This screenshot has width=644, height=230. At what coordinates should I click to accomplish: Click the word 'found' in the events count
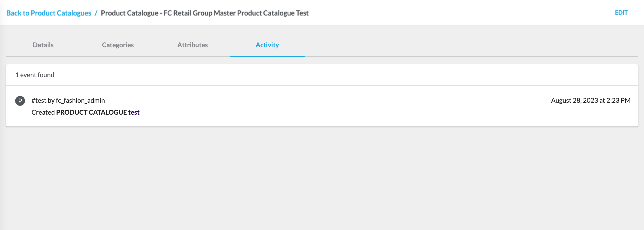pos(46,75)
